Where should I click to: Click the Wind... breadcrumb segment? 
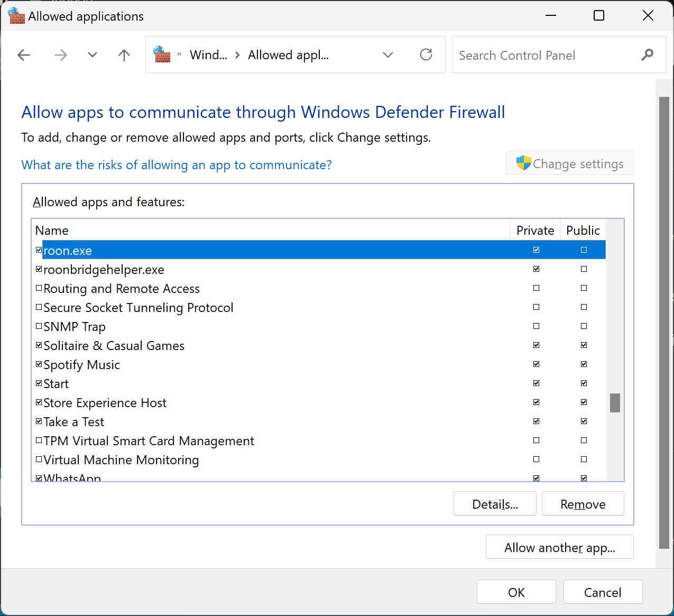[x=208, y=55]
